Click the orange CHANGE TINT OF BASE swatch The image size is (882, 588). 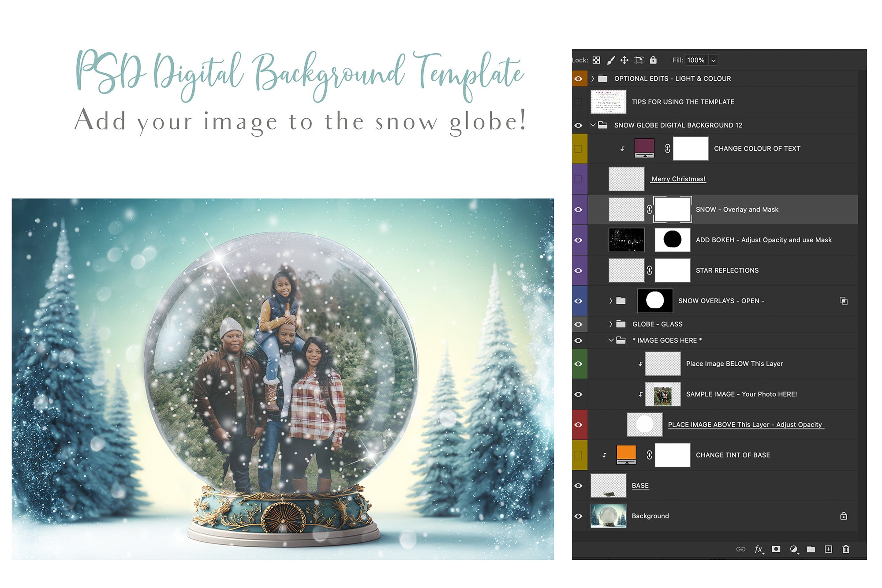coord(627,455)
